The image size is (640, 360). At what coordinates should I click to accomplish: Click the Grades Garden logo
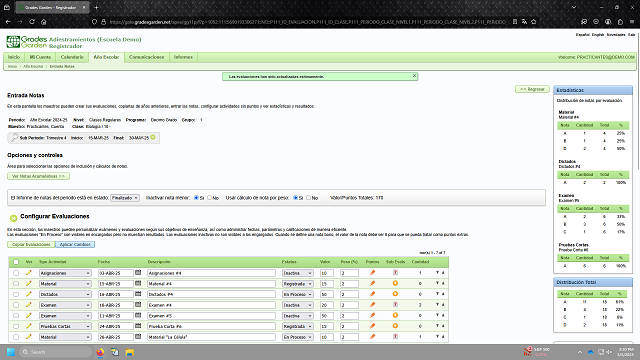27,42
